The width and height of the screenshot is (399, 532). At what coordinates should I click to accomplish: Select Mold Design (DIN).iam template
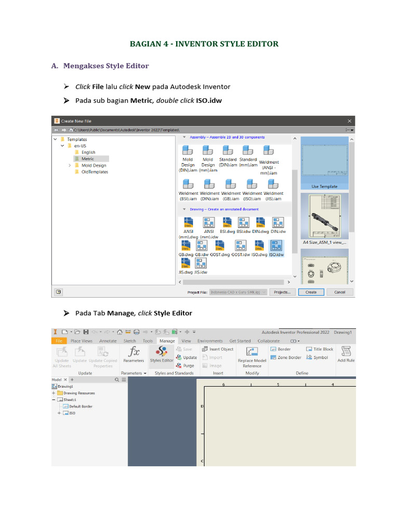pos(188,159)
